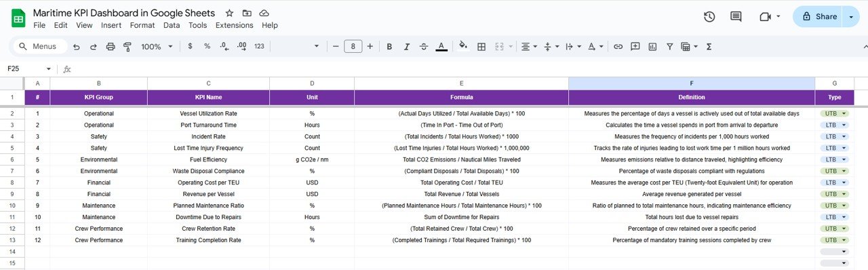The width and height of the screenshot is (868, 270).
Task: Click the move to folder icon
Action: click(247, 13)
